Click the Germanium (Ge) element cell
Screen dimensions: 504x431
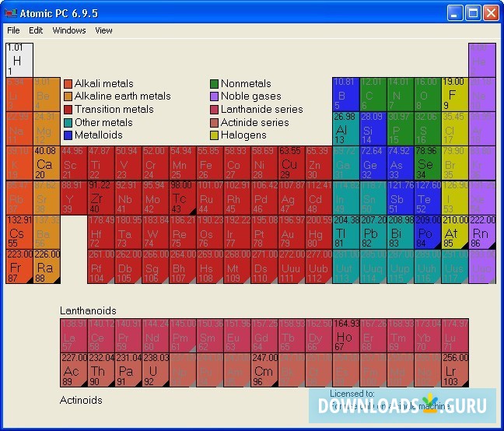[x=373, y=163]
